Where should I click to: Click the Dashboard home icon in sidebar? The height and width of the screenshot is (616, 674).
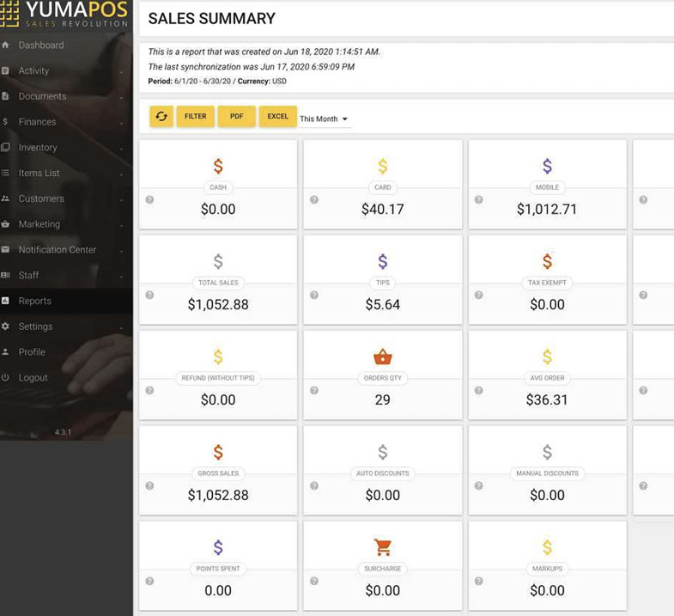click(6, 45)
